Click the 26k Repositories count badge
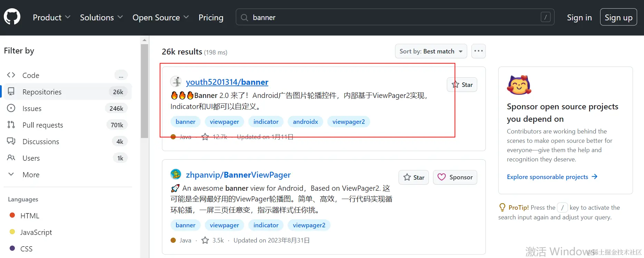 pos(118,92)
